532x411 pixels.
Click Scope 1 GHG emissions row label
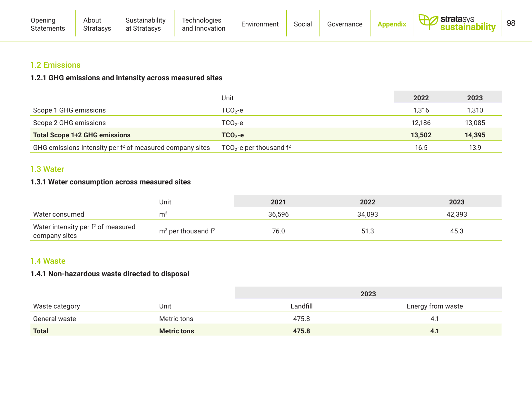click(x=69, y=110)
